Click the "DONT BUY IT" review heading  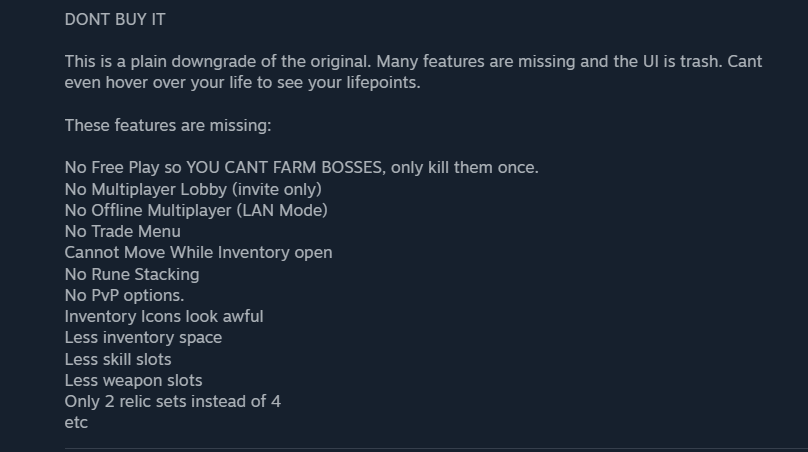(x=115, y=19)
